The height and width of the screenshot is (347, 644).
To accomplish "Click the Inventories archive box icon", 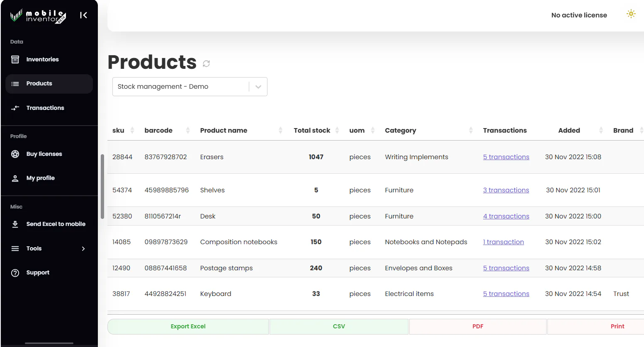I will [15, 59].
